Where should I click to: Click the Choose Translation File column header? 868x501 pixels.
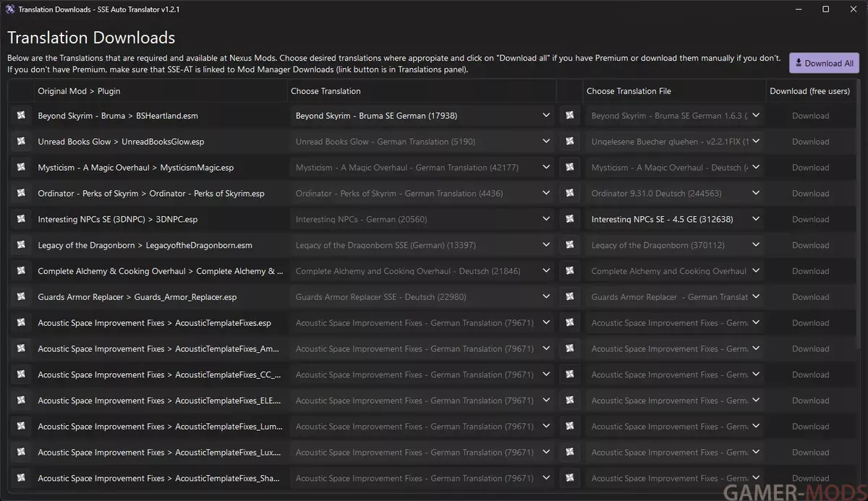[629, 91]
